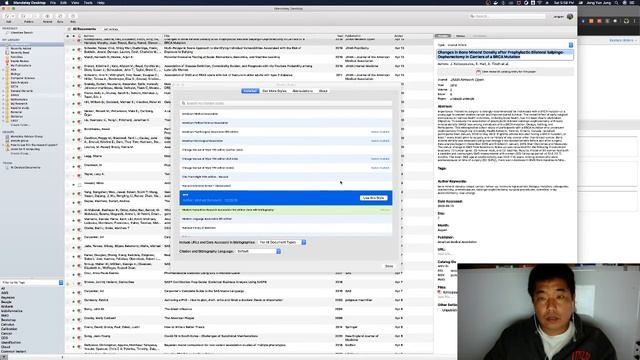Viewport: 640px width, 360px height.
Task: Sort documents by the Year column header
Action: point(340,36)
